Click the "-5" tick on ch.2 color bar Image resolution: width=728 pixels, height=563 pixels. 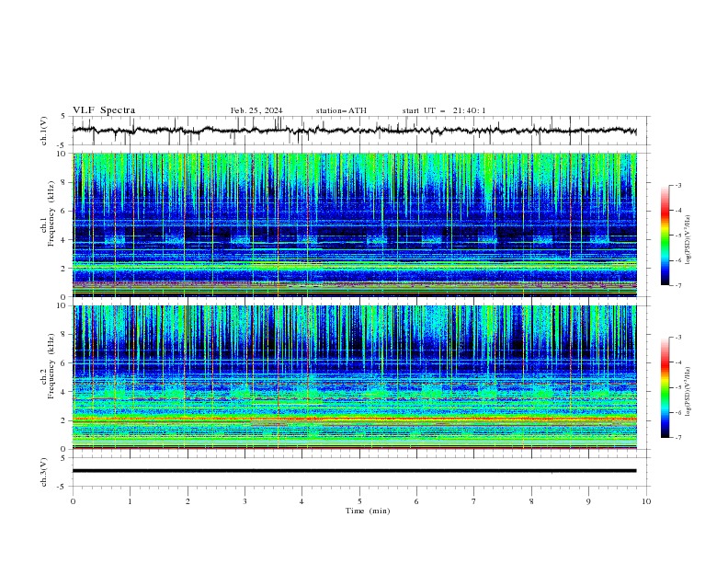677,387
